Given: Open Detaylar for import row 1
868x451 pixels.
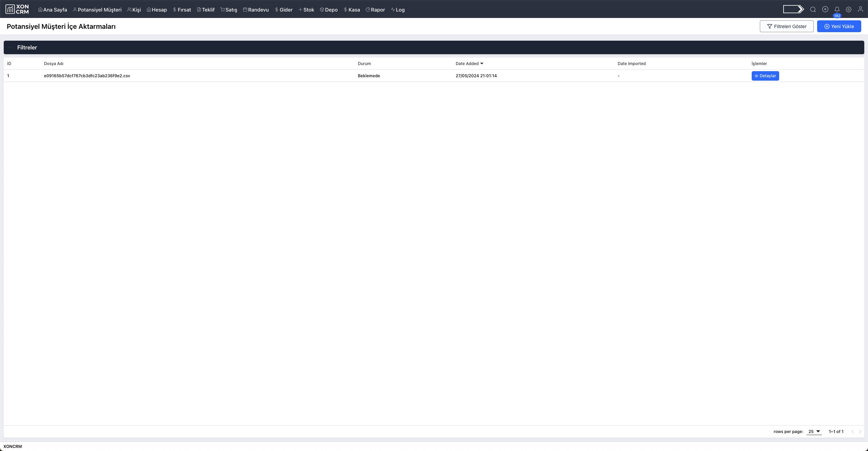Looking at the screenshot, I should click(765, 76).
